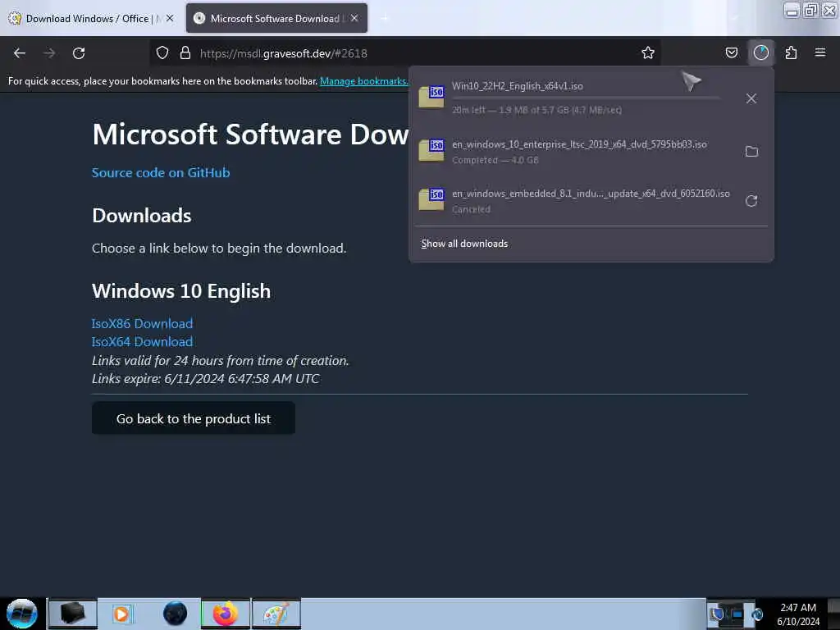Select Win10_22H2_English_x64v1.iso file name text
The width and height of the screenshot is (840, 630).
point(518,86)
